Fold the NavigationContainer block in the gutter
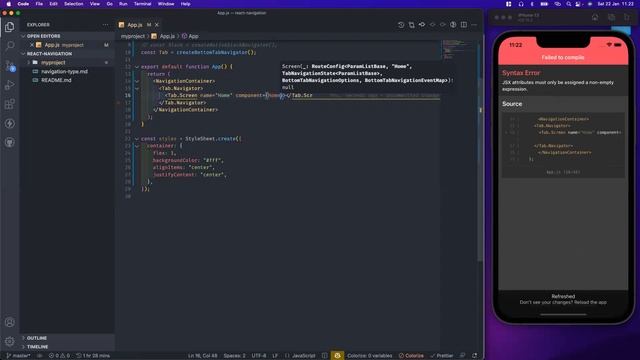Screen dimensions: 640x360 click(137, 81)
